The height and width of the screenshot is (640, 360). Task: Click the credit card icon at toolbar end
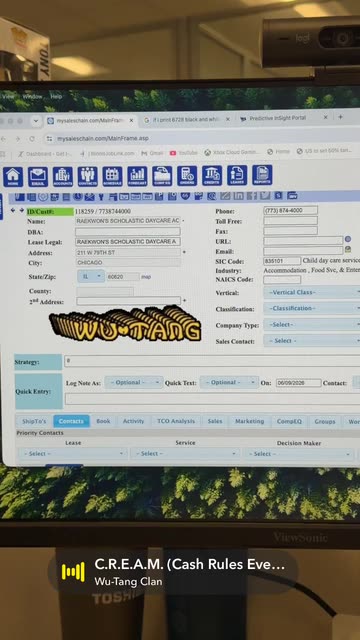292,196
